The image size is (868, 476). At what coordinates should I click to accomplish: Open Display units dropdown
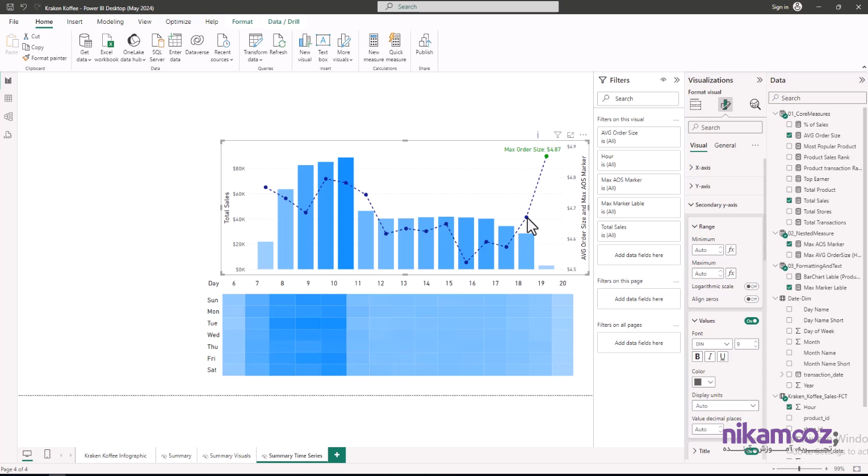(x=725, y=406)
